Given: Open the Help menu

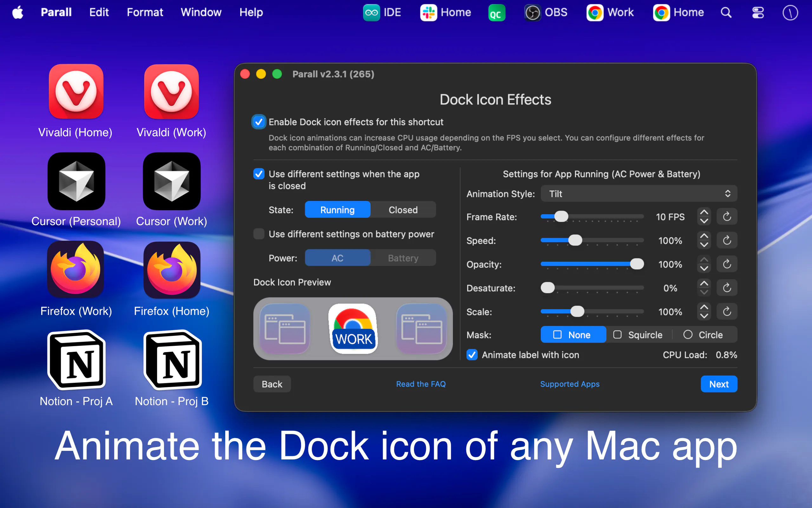Looking at the screenshot, I should click(x=251, y=12).
